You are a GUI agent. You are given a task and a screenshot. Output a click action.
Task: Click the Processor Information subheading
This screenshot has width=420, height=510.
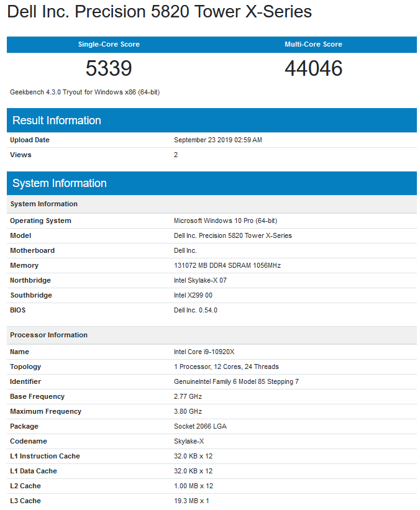(x=48, y=335)
